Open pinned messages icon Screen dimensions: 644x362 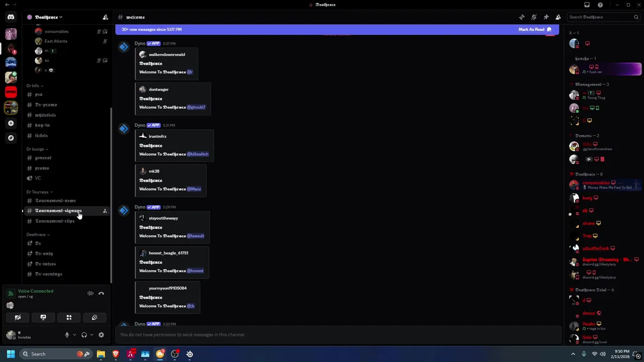(x=546, y=17)
